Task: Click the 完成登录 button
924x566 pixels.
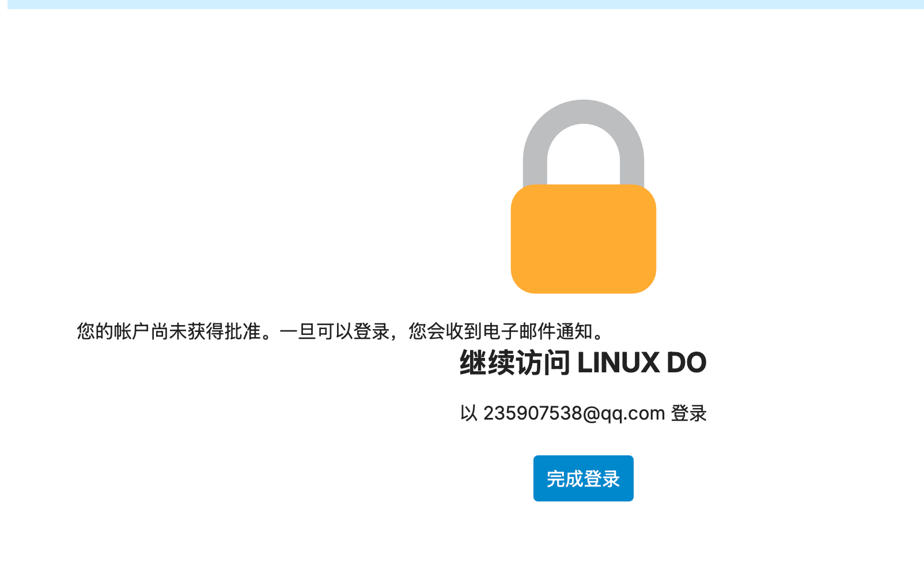Action: pos(583,478)
